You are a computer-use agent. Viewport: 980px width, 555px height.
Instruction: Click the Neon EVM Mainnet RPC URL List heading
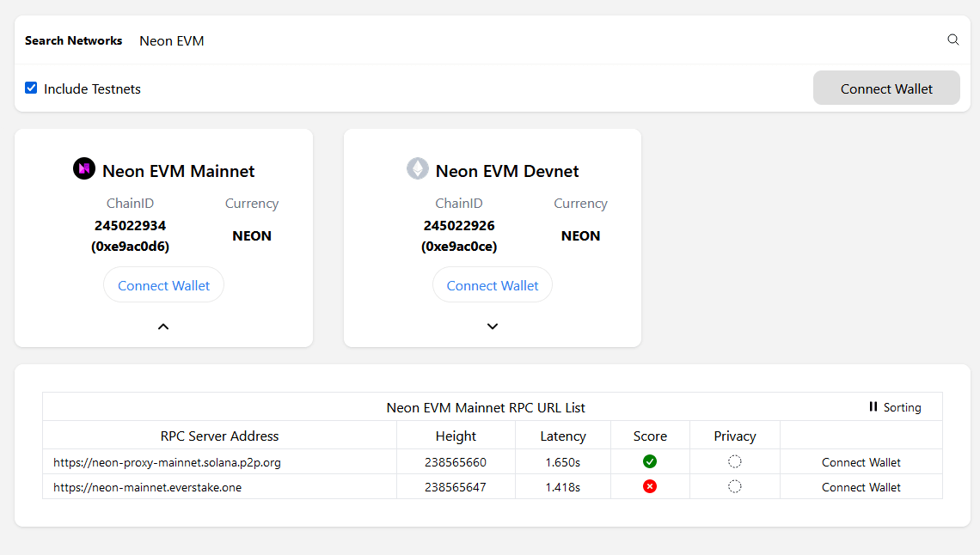pos(486,408)
